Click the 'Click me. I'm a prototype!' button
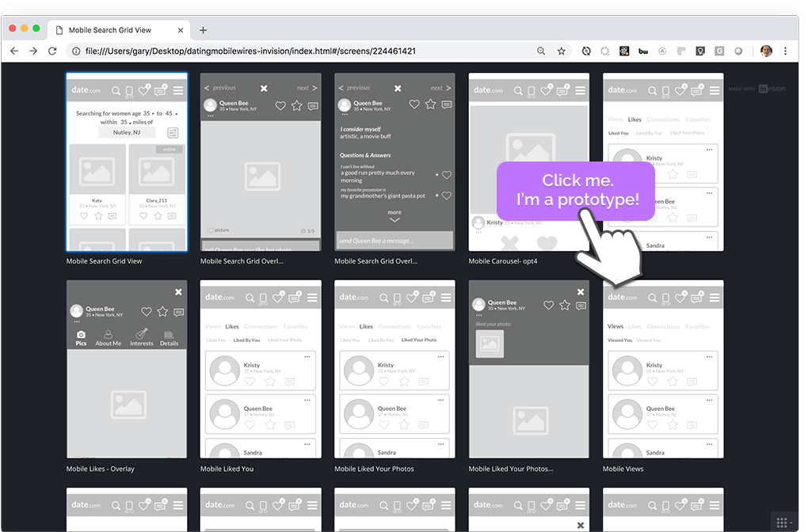The width and height of the screenshot is (808, 532). [x=575, y=192]
